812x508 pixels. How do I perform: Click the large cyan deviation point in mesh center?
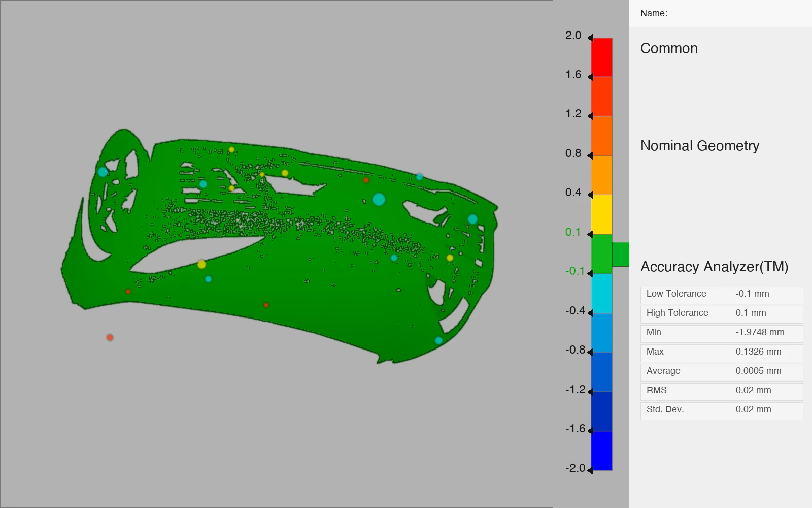click(379, 199)
